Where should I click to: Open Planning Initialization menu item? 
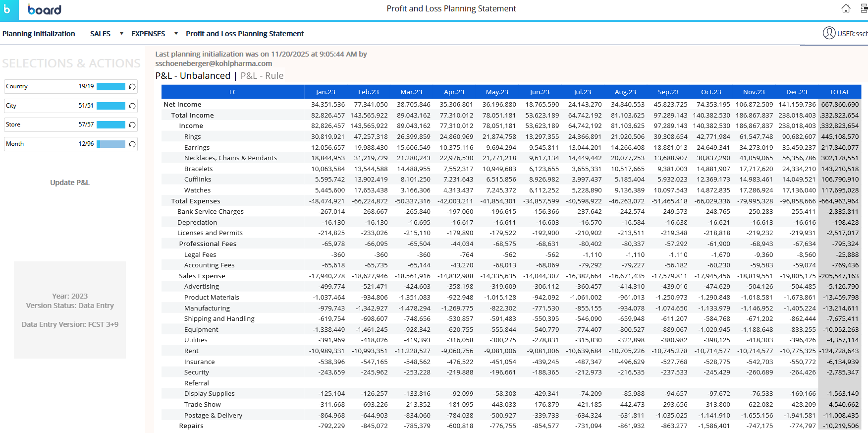pos(39,34)
